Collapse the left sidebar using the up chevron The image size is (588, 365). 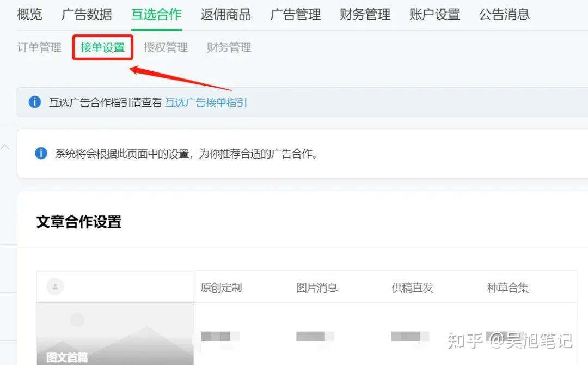coord(5,147)
